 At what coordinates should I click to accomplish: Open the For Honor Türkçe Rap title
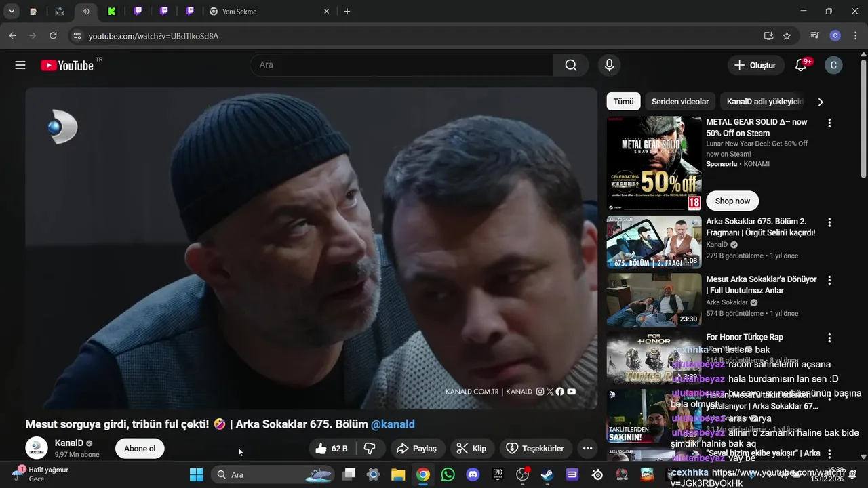tap(745, 337)
